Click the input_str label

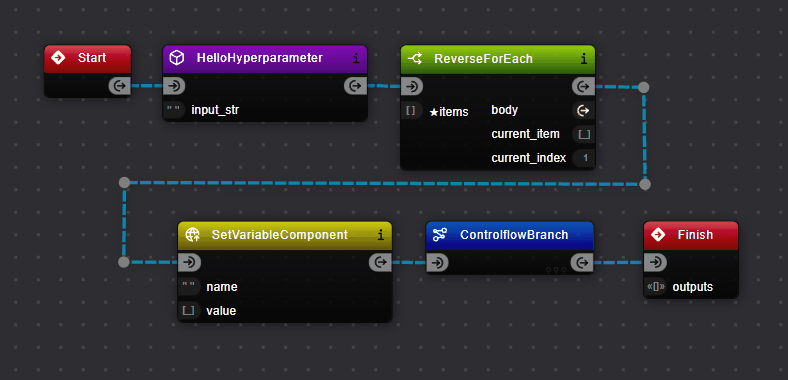[215, 110]
